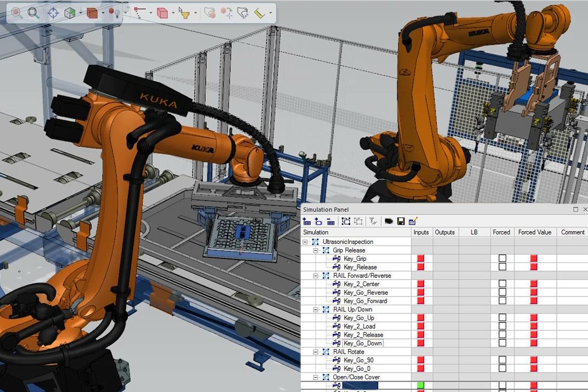Open the dropdown arrow next to the funnel icon

click(x=195, y=14)
